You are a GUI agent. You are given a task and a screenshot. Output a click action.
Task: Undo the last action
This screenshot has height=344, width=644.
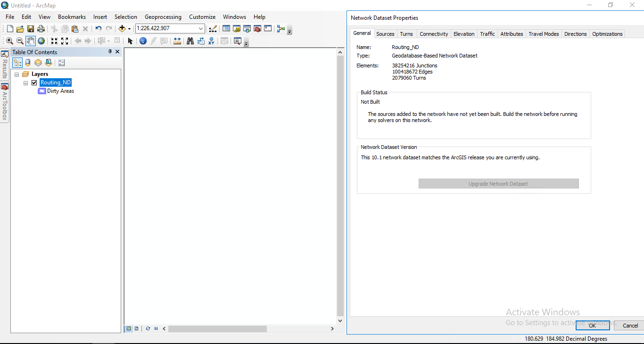pyautogui.click(x=98, y=29)
